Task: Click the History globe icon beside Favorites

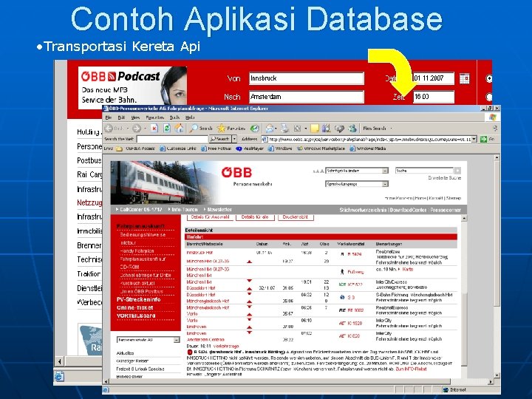Action: click(x=254, y=129)
